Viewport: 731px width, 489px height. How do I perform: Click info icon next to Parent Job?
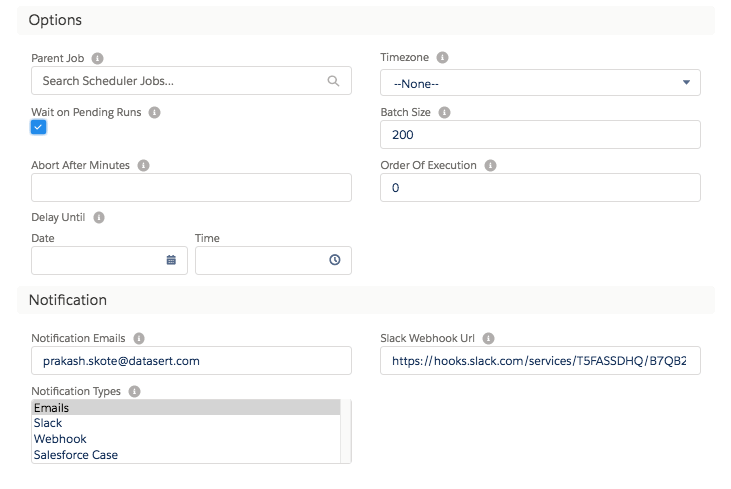97,58
